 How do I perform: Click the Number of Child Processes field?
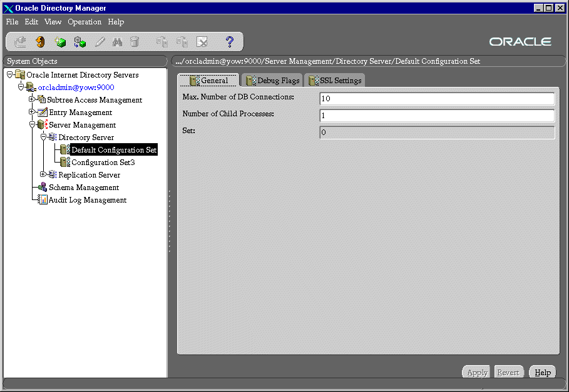click(436, 116)
